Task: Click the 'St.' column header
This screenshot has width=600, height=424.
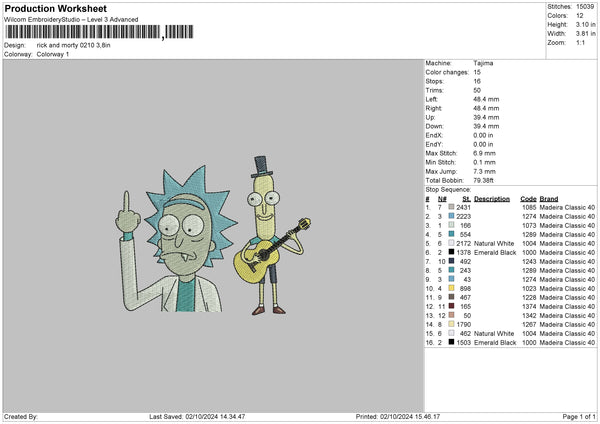Action: pyautogui.click(x=466, y=199)
